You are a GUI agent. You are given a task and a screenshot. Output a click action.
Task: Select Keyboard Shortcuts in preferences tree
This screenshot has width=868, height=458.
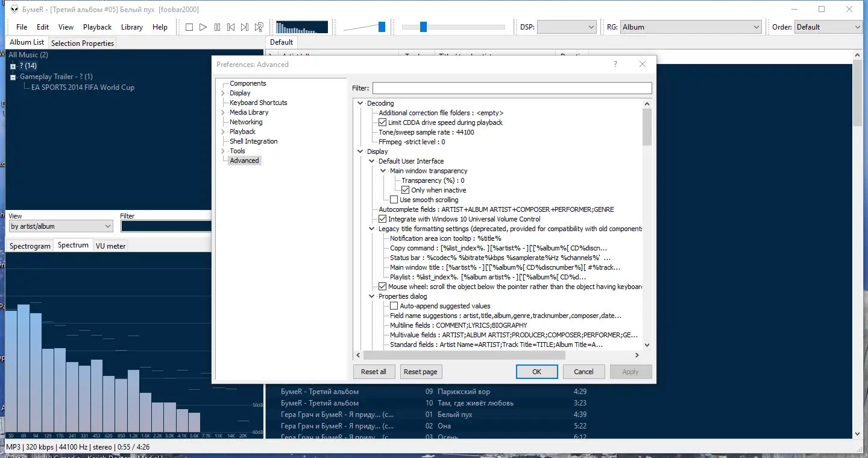[x=259, y=103]
